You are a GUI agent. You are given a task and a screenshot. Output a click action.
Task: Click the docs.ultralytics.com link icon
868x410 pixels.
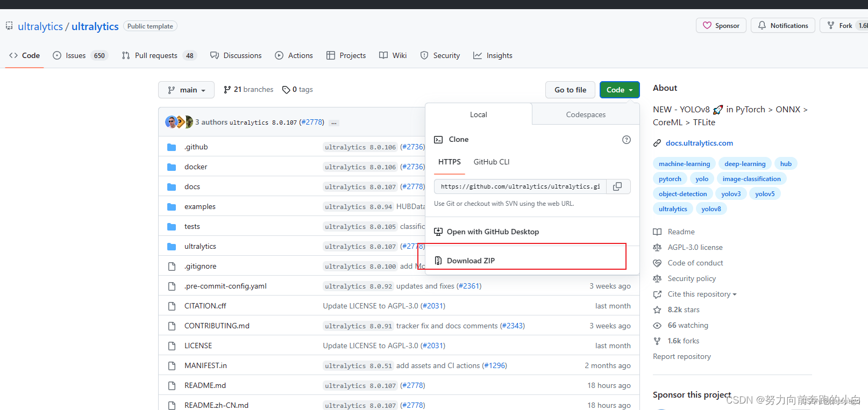(657, 143)
